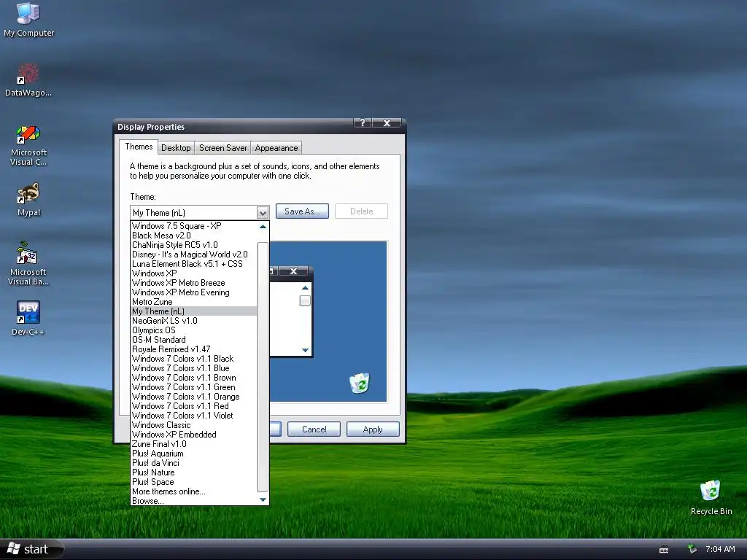Select the Plus! Space theme
Image resolution: width=747 pixels, height=560 pixels.
click(194, 482)
